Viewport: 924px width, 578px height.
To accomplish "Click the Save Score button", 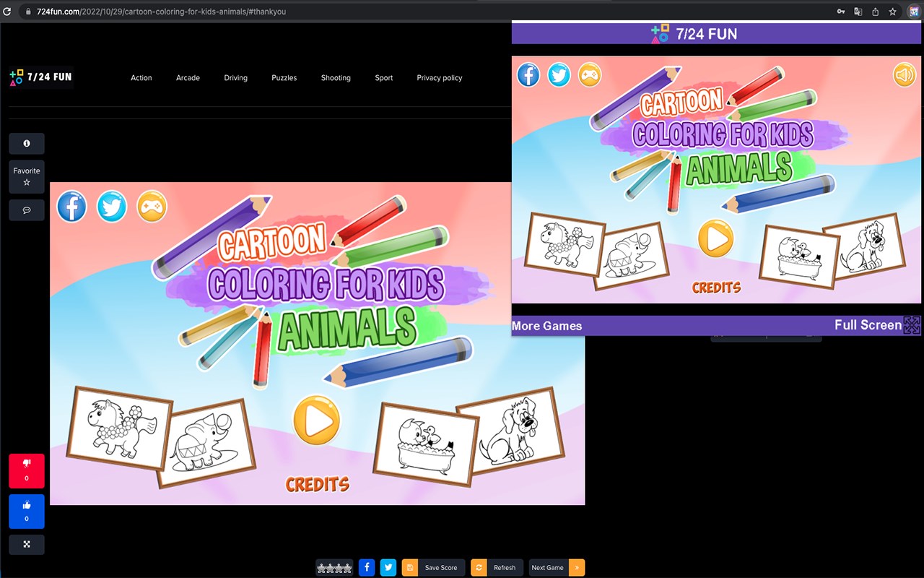I will (433, 568).
